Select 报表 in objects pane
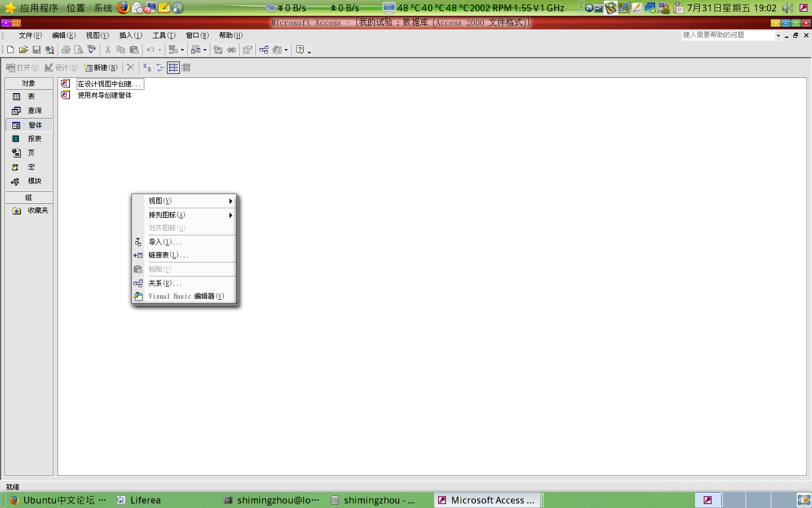Viewport: 812px width, 508px height. [29, 139]
